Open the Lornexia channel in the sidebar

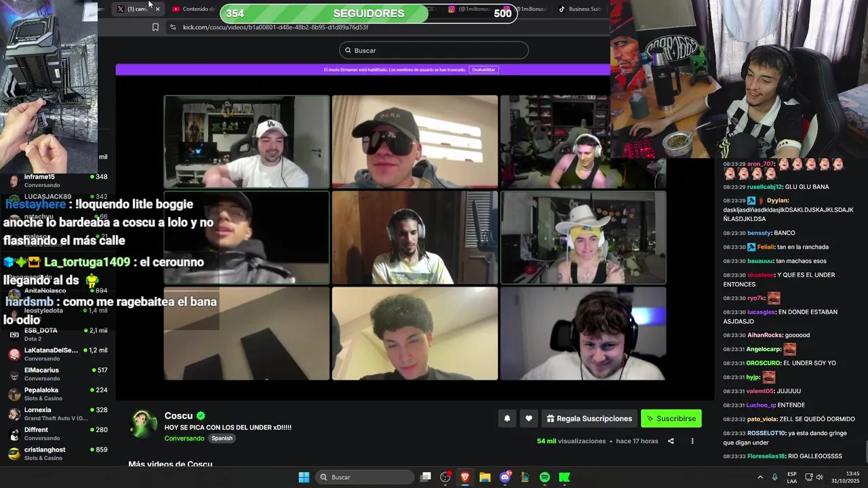point(58,413)
